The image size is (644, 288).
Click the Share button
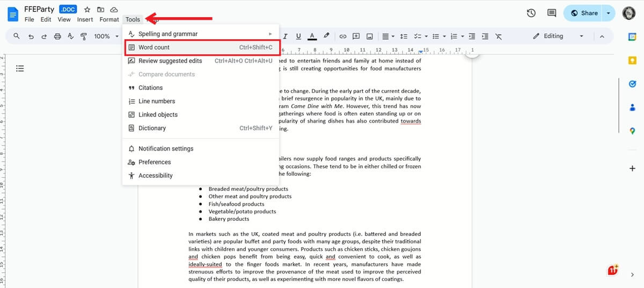pos(583,13)
